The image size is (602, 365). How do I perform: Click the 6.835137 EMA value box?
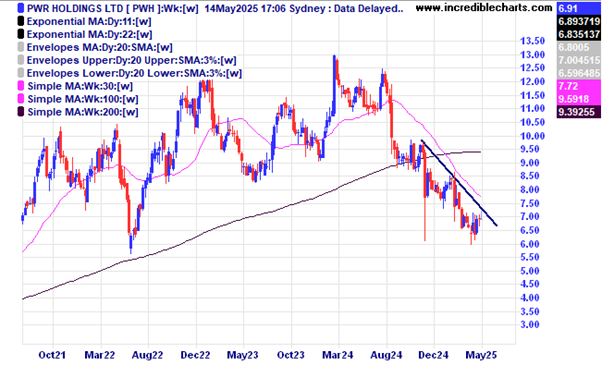pos(579,34)
